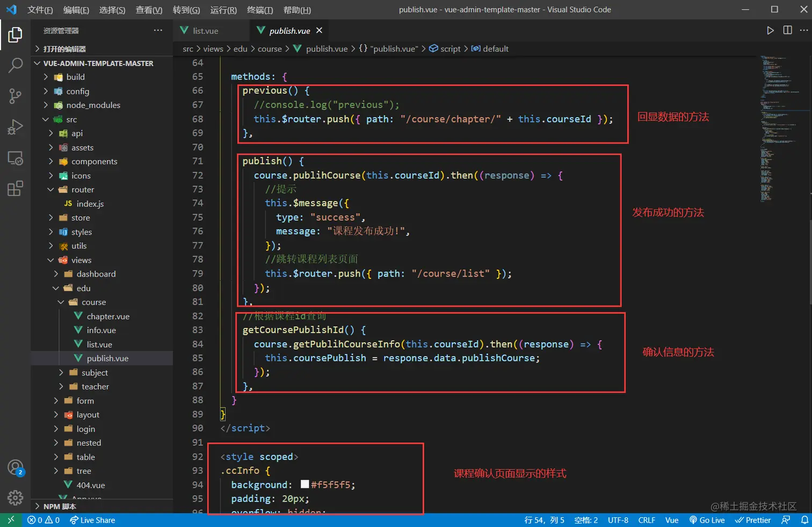Change the Vue language mode

(672, 520)
